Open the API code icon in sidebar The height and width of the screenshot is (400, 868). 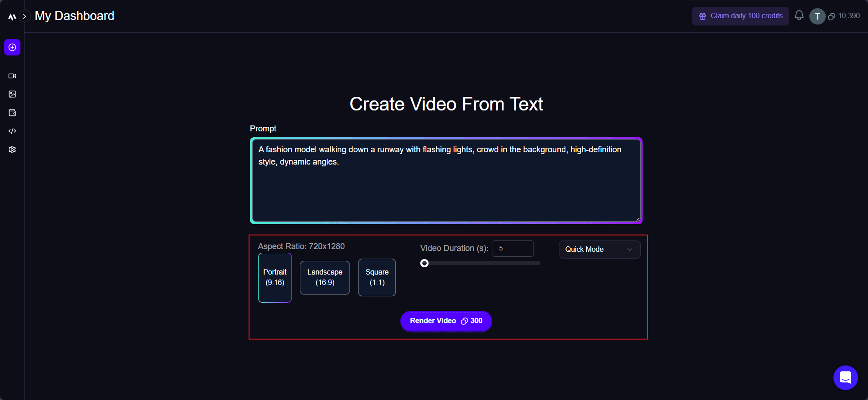tap(12, 131)
